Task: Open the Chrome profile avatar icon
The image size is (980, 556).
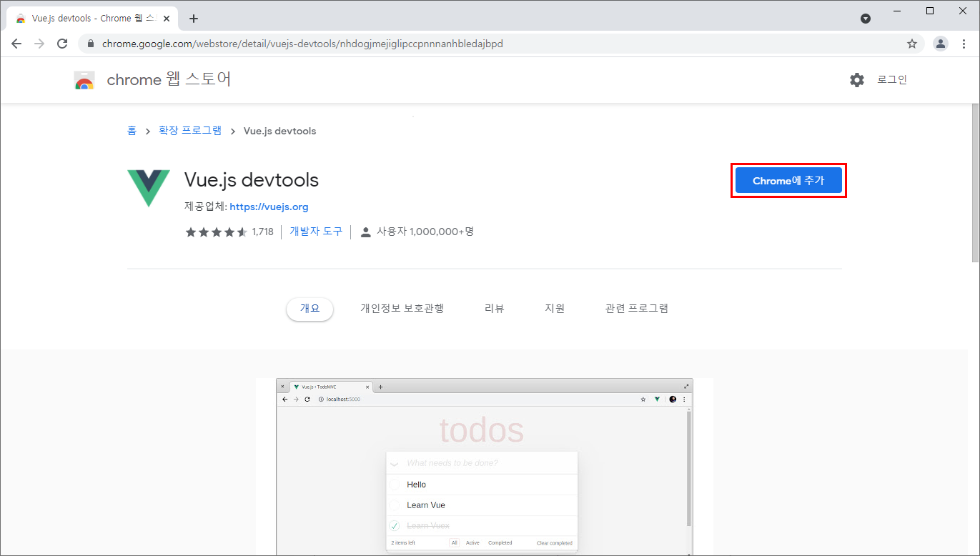Action: (x=941, y=44)
